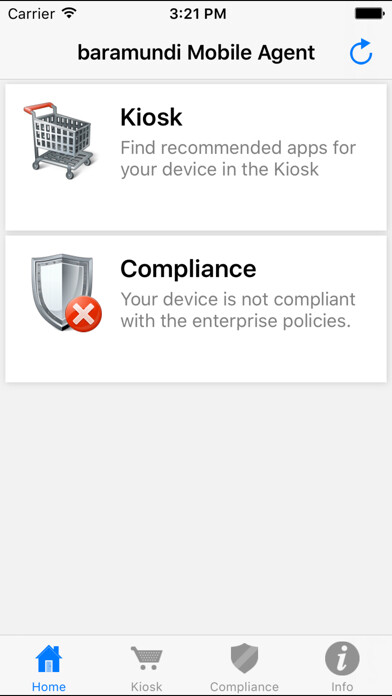The width and height of the screenshot is (392, 696).
Task: Tap the 3:21 PM clock
Action: point(198,13)
